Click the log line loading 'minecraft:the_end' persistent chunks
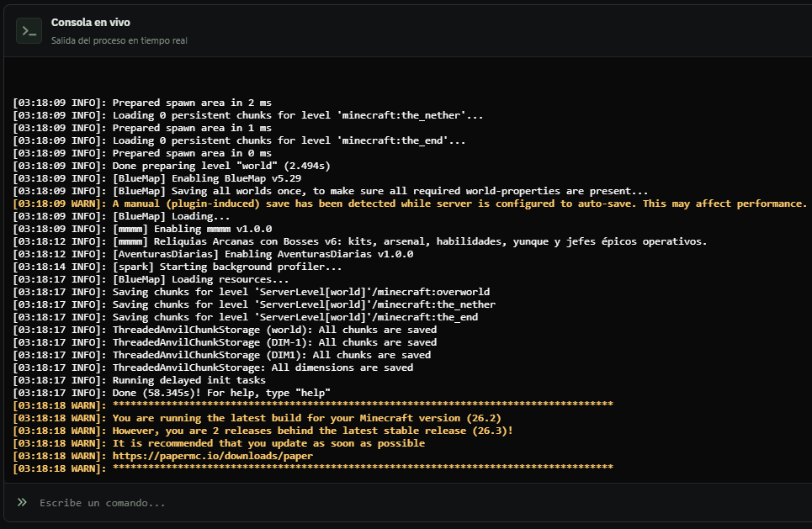This screenshot has width=812, height=529. tap(239, 140)
